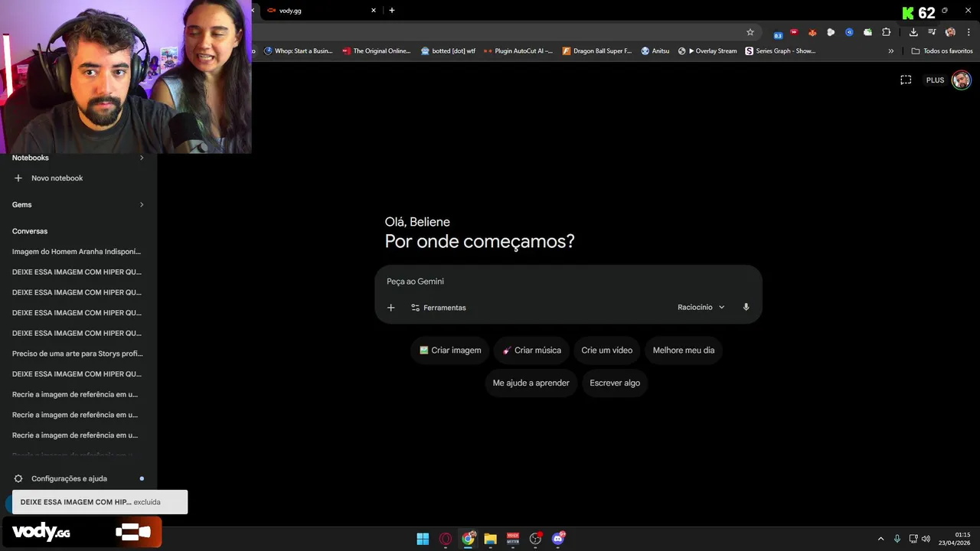
Task: Click the temporary chat dashed-square icon
Action: click(906, 80)
